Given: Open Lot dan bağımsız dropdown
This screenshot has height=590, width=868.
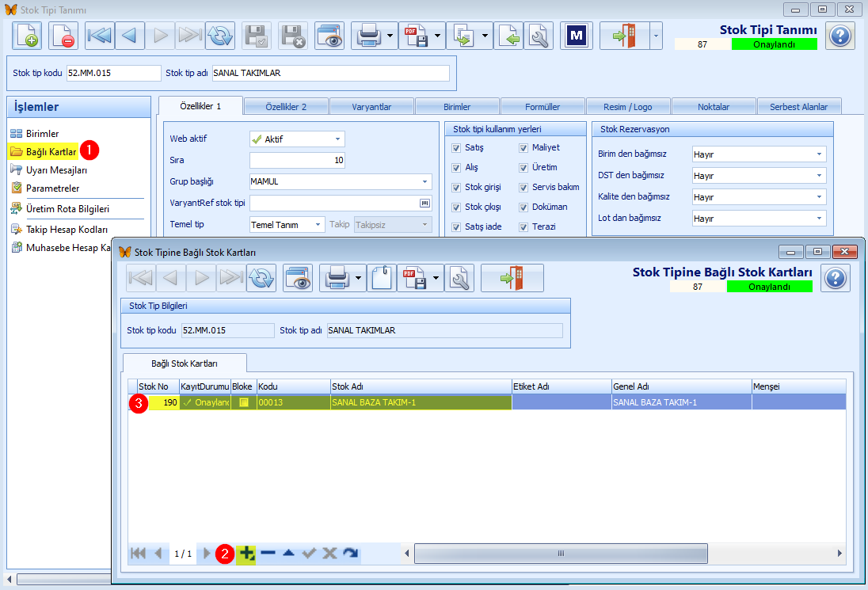Looking at the screenshot, I should tap(819, 218).
